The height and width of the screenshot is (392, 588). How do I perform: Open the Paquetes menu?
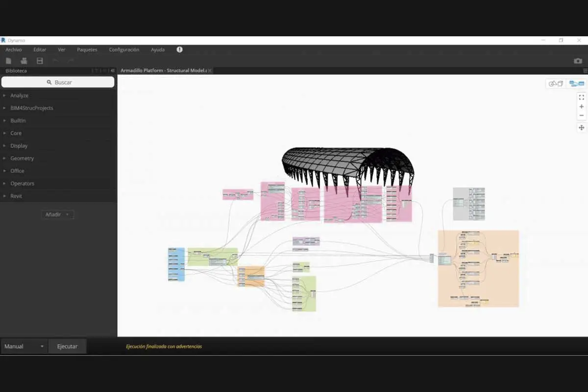(87, 49)
